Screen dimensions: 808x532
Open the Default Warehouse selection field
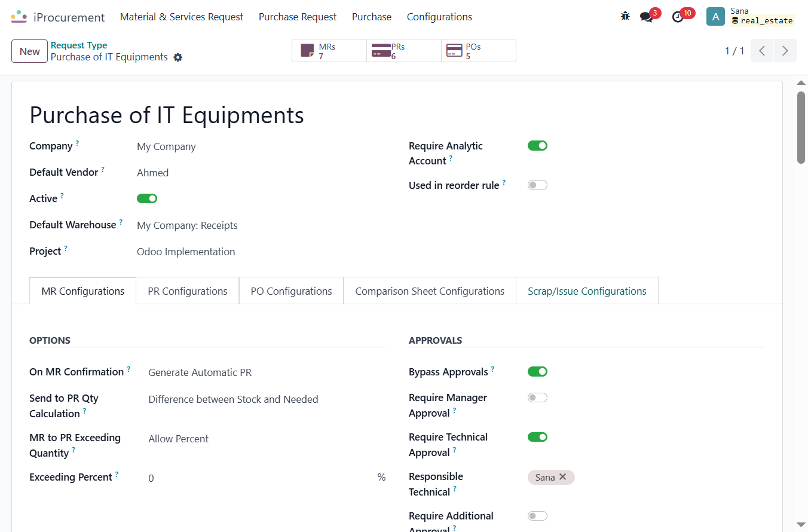[x=261, y=225]
